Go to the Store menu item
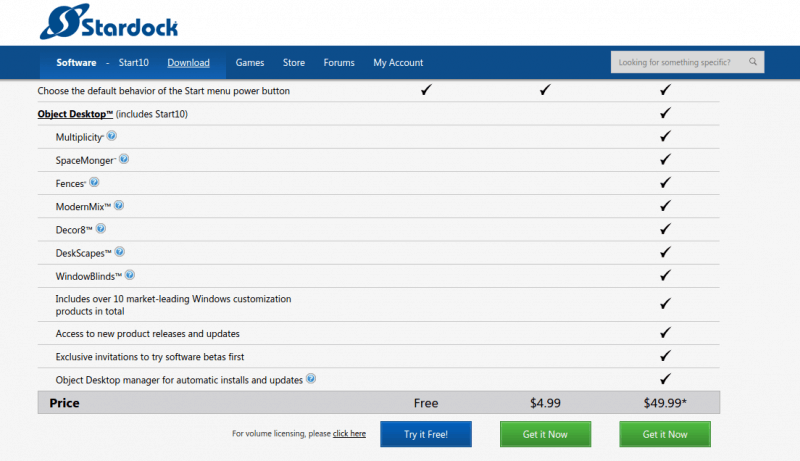Image resolution: width=800 pixels, height=461 pixels. [294, 63]
